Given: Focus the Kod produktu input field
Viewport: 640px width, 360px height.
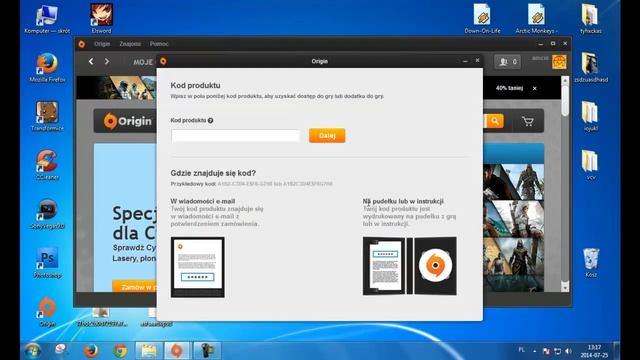Looking at the screenshot, I should (236, 136).
